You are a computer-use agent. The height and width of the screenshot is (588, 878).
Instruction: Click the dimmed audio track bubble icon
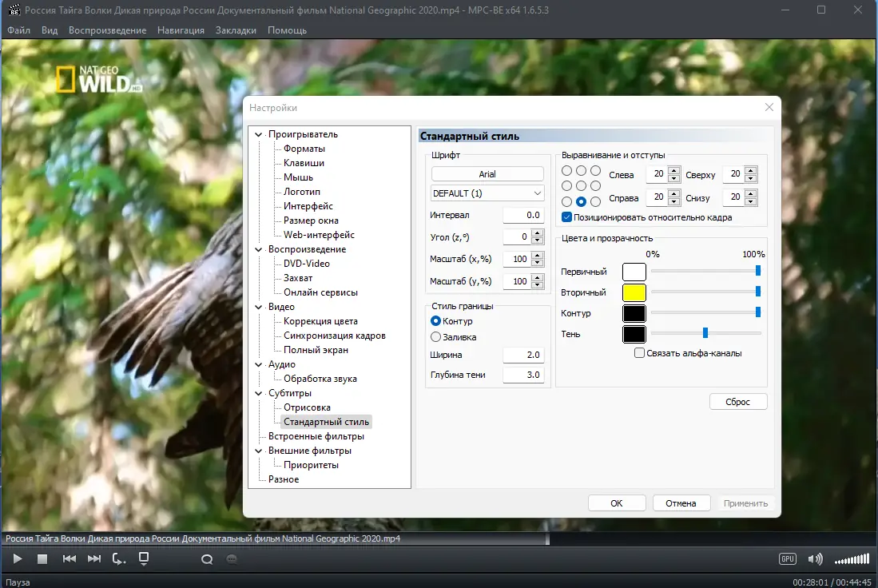(232, 559)
